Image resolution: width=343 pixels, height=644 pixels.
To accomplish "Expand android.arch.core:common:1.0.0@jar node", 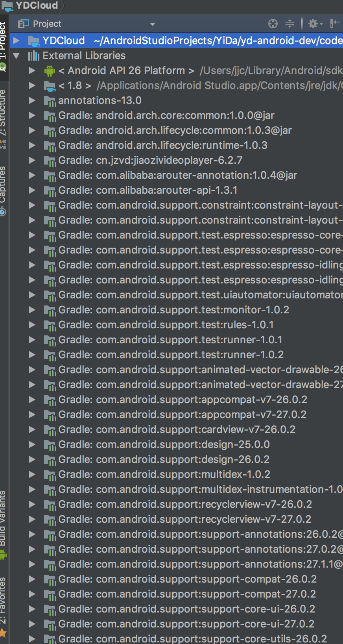I will (x=32, y=115).
